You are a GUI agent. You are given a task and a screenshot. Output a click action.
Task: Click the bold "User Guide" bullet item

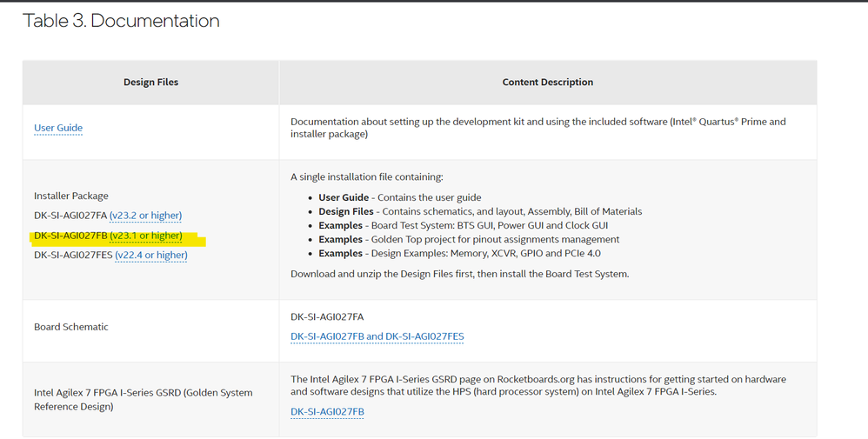344,197
